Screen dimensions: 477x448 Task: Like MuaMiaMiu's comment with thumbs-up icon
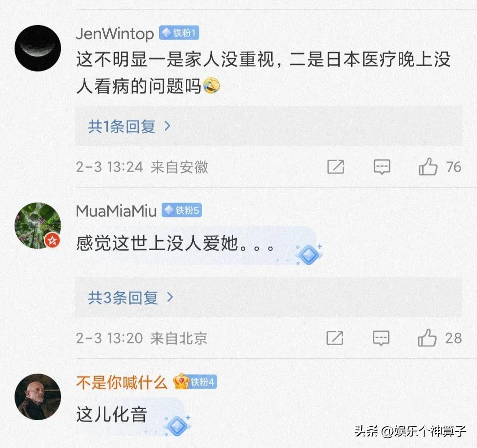tap(427, 338)
